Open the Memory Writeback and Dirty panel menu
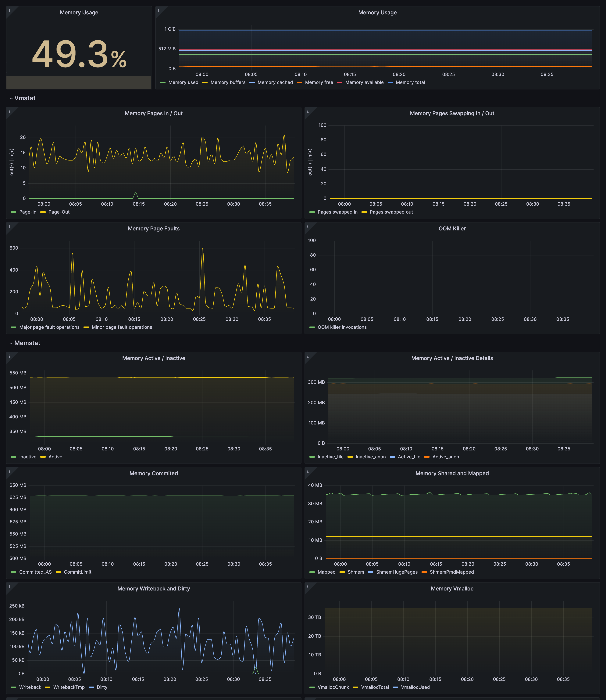This screenshot has width=606, height=700. click(154, 588)
